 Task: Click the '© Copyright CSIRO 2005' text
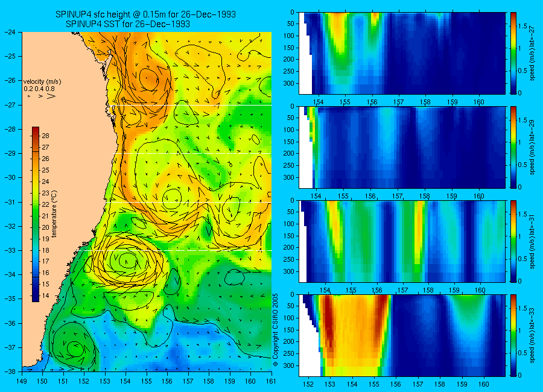click(x=276, y=330)
